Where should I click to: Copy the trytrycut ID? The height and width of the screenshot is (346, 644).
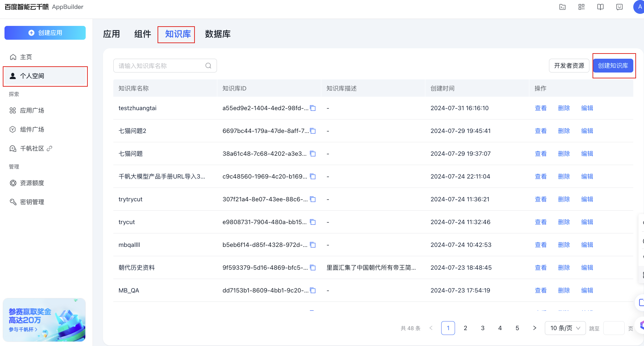[313, 199]
